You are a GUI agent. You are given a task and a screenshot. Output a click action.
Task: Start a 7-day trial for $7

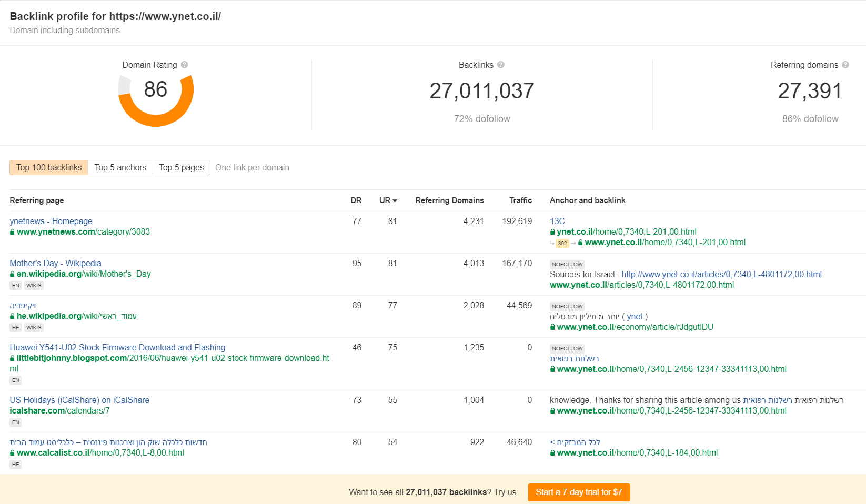579,492
